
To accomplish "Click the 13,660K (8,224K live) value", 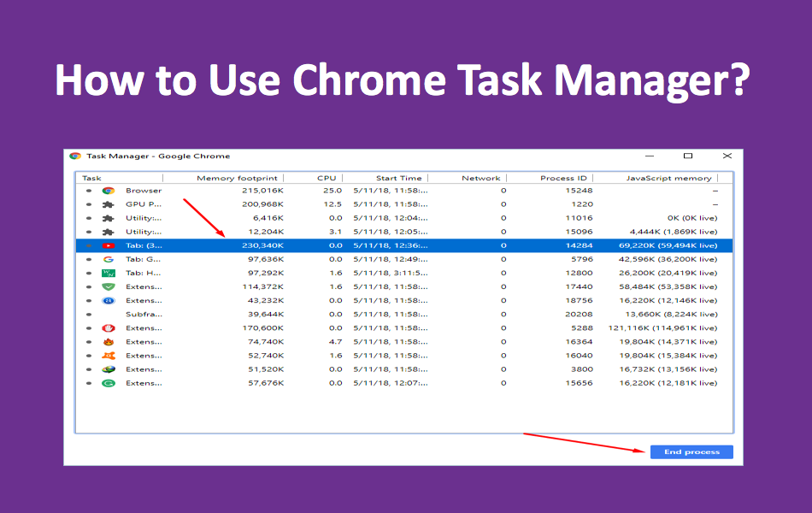I will pos(671,315).
